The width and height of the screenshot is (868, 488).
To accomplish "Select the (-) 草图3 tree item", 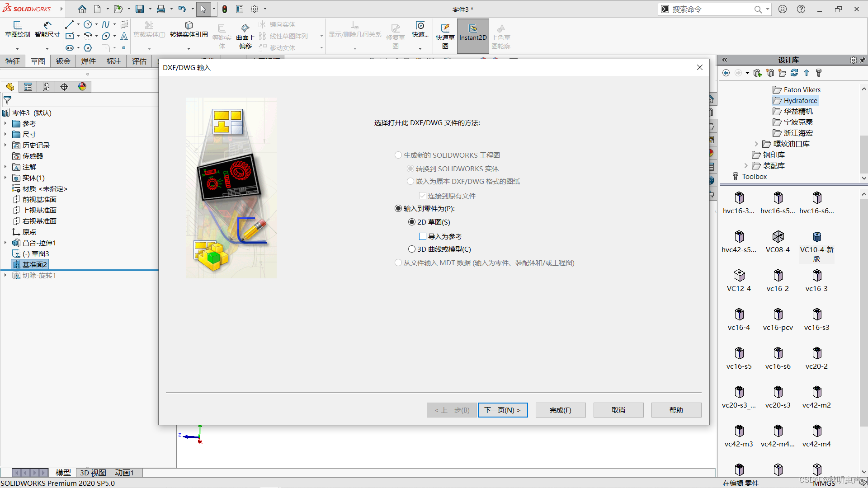I will tap(31, 253).
